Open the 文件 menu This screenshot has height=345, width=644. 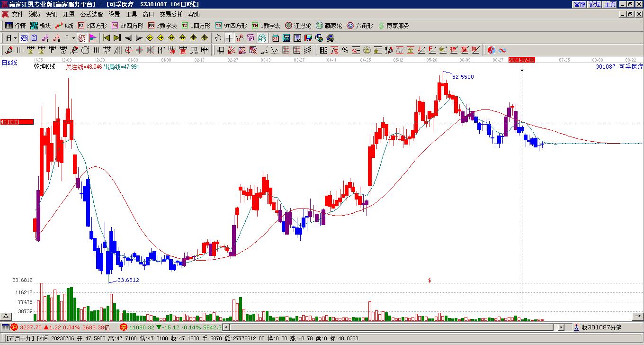pos(18,14)
